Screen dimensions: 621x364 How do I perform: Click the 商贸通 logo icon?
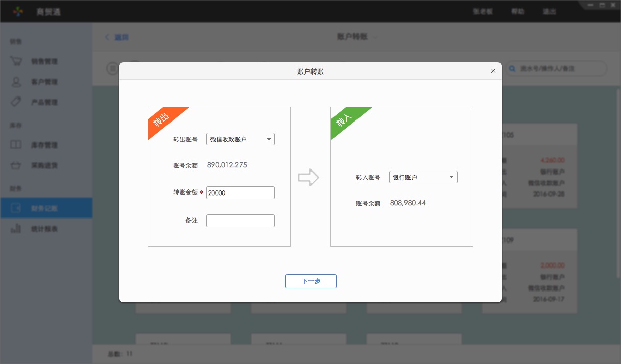(17, 11)
